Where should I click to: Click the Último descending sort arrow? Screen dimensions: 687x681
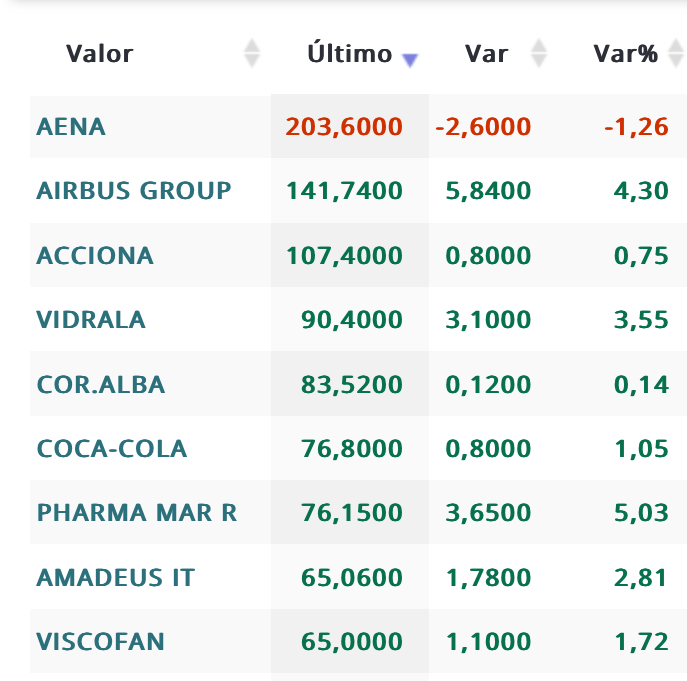[x=410, y=60]
